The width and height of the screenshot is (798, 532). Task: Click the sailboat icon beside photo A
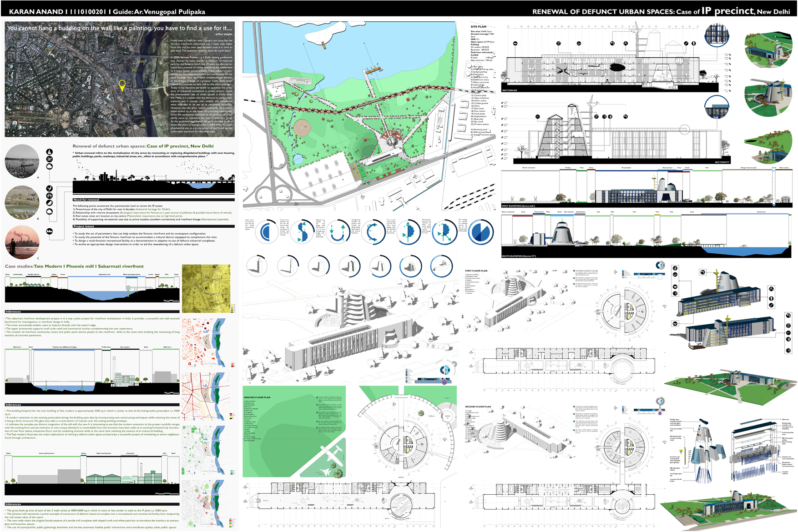50,152
